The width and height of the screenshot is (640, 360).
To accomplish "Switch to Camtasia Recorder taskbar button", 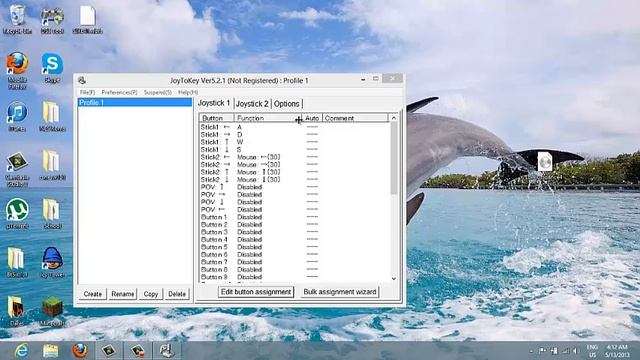I will click(x=138, y=351).
